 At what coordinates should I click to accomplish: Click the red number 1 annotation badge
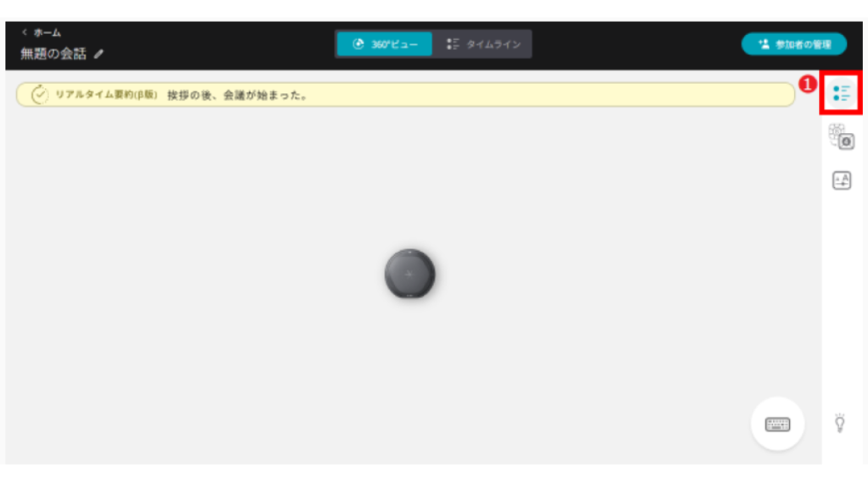coord(809,83)
